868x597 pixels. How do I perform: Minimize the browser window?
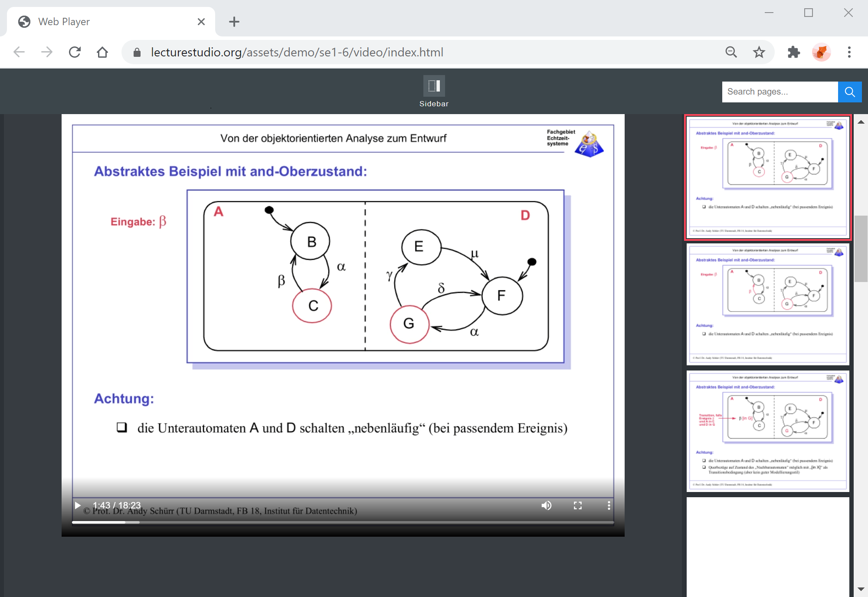click(769, 13)
